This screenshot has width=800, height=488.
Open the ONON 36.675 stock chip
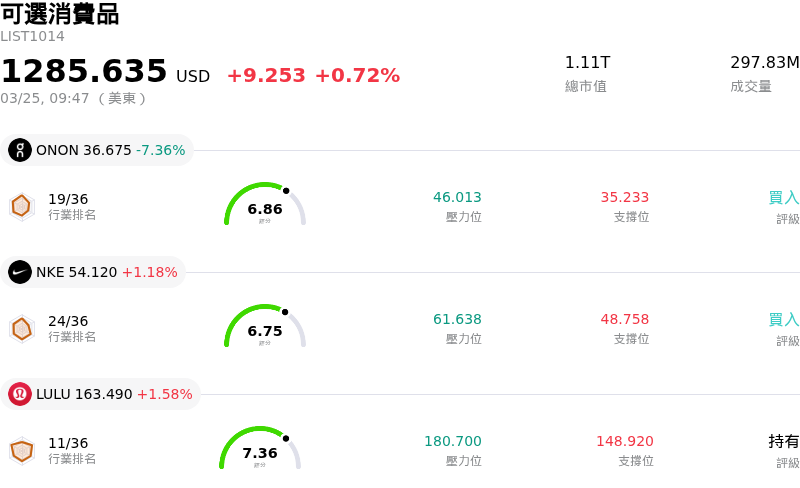pos(98,150)
